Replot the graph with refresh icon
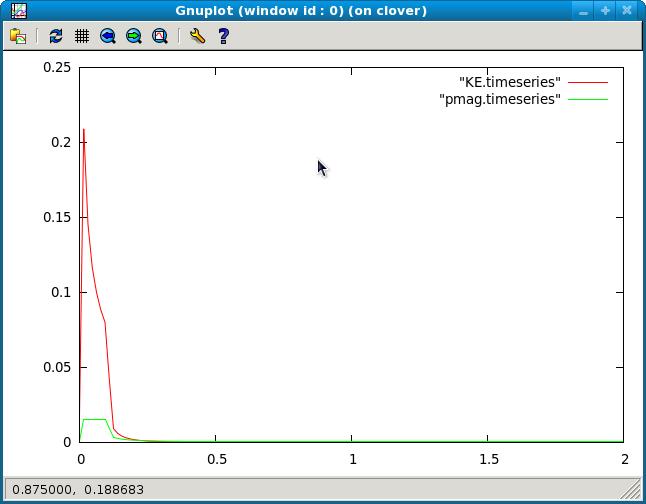 pos(56,36)
